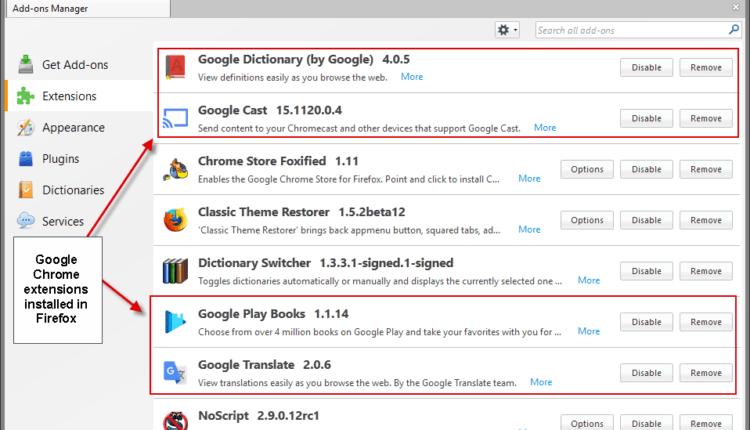Focus the Search all add-ons field

tap(631, 30)
